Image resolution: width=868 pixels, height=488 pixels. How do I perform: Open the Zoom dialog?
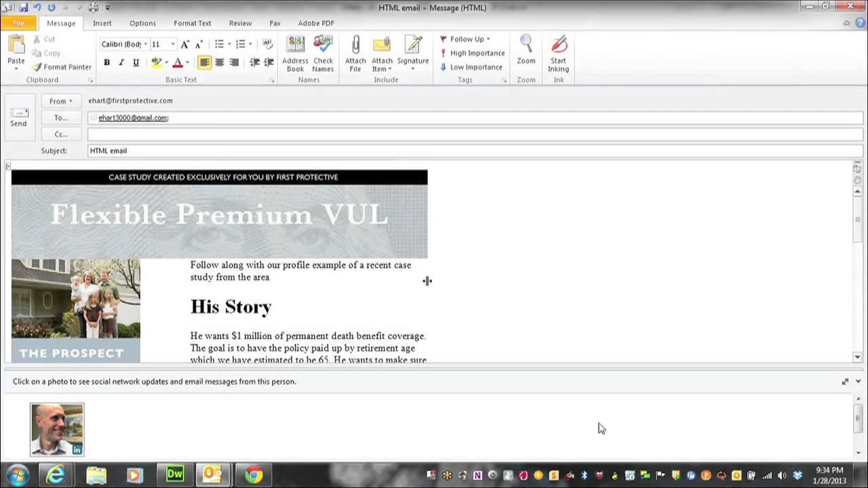(x=526, y=51)
